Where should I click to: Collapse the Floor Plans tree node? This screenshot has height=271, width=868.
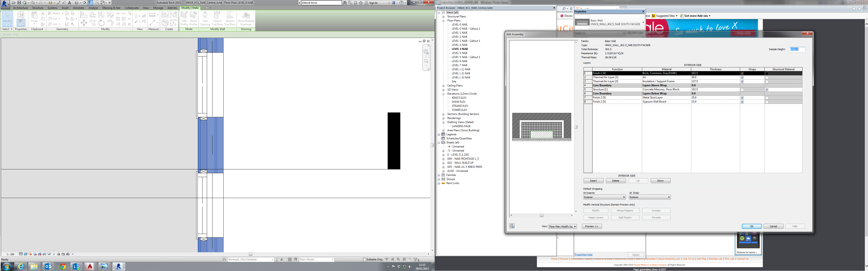point(443,21)
